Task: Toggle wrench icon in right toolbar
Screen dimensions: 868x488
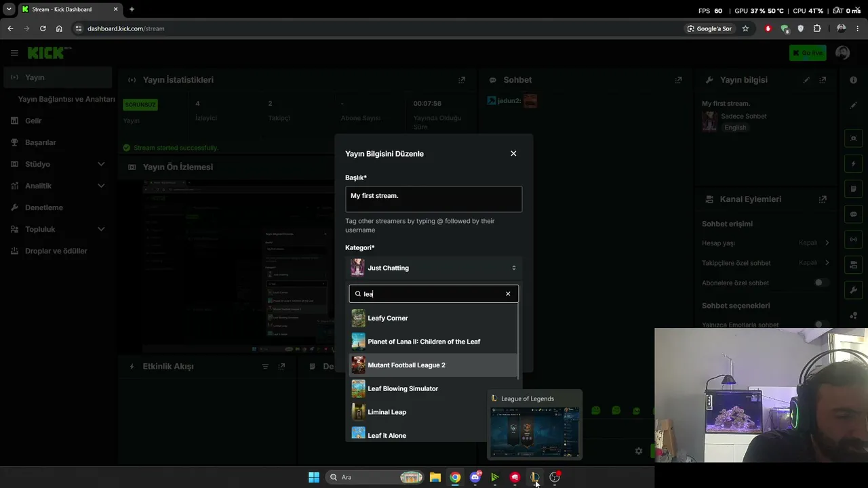Action: pyautogui.click(x=854, y=290)
